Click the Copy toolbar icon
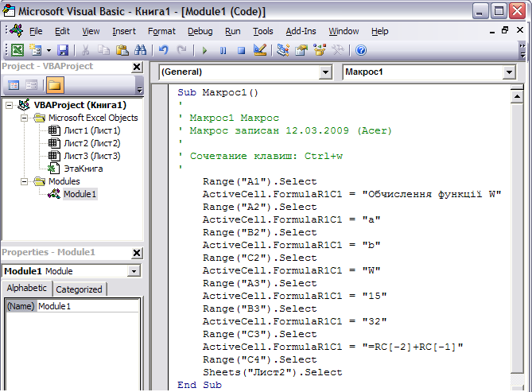The image size is (532, 392). 103,50
